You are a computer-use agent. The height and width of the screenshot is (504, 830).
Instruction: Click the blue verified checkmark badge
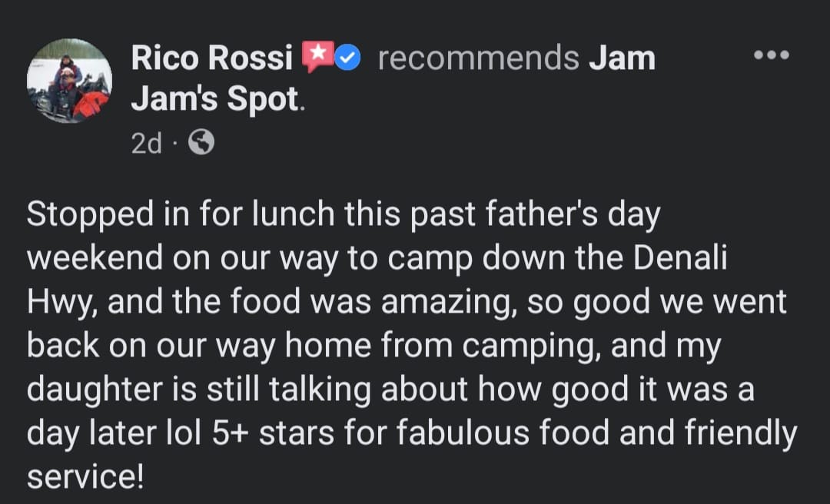[x=348, y=58]
